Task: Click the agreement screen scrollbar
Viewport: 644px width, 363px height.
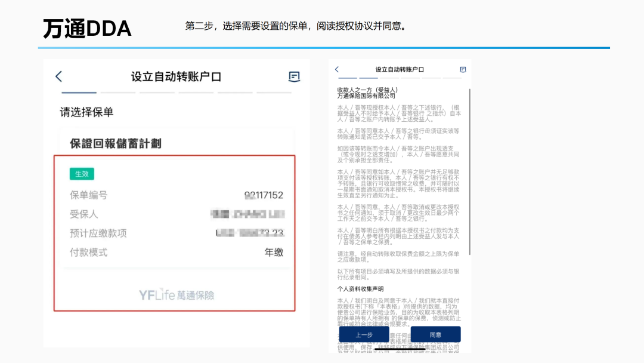Action: [469, 171]
